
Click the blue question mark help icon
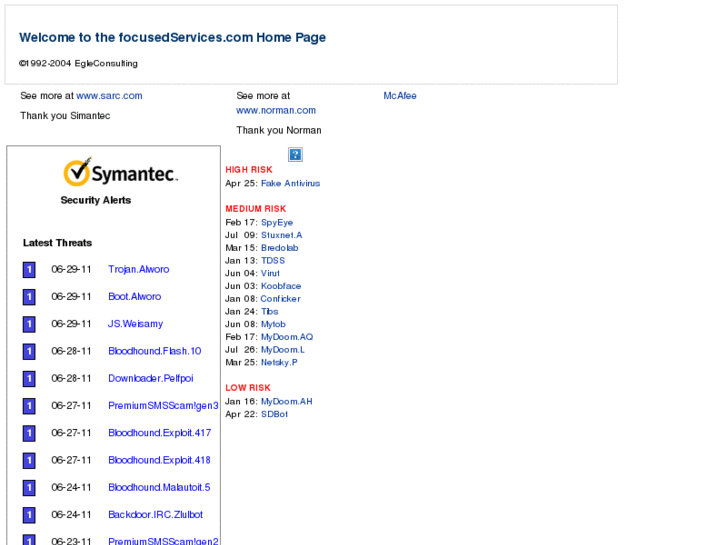295,154
